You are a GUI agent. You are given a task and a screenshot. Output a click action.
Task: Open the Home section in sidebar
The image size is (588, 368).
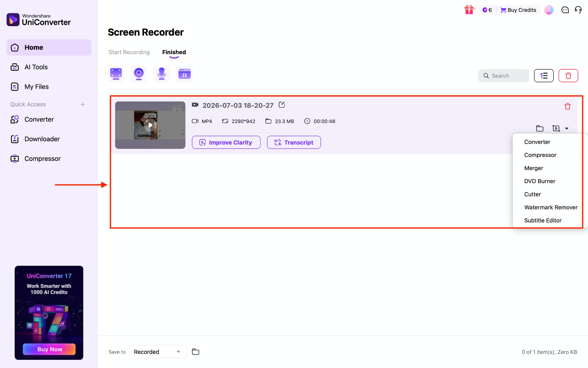point(49,47)
